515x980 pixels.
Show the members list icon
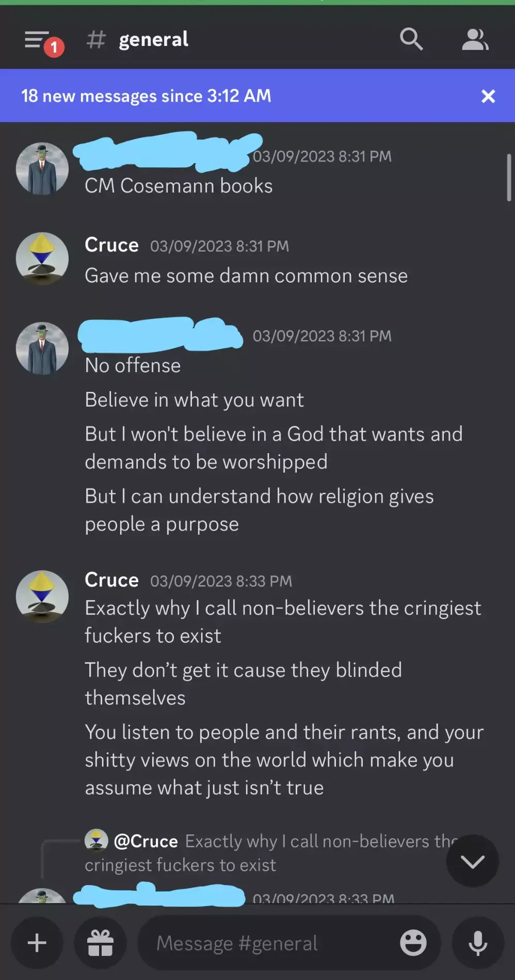coord(475,40)
